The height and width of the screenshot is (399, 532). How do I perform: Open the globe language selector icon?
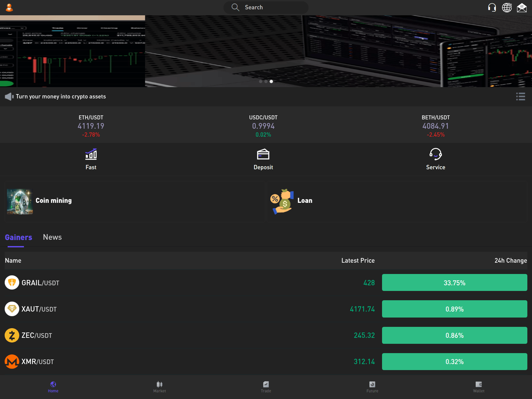click(x=507, y=7)
